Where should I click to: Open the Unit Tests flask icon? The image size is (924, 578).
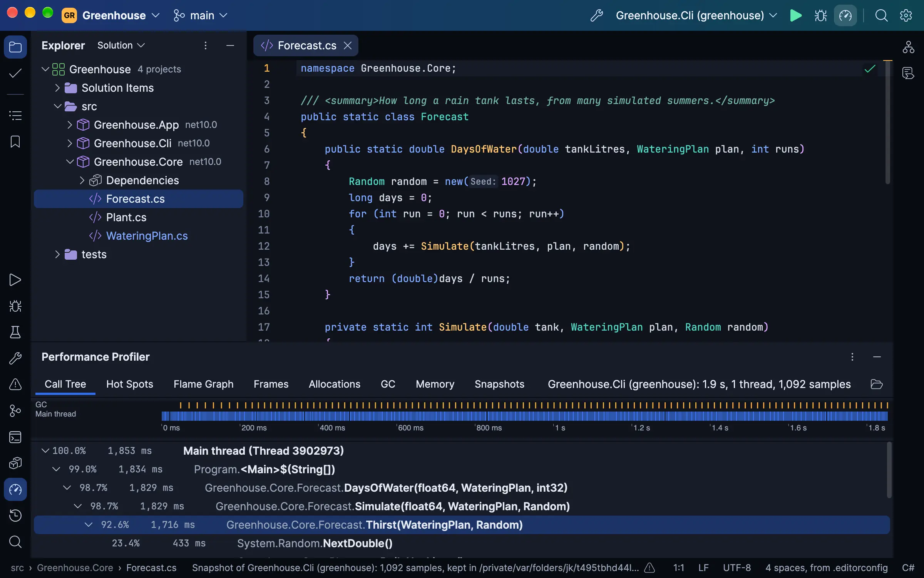[x=15, y=332]
